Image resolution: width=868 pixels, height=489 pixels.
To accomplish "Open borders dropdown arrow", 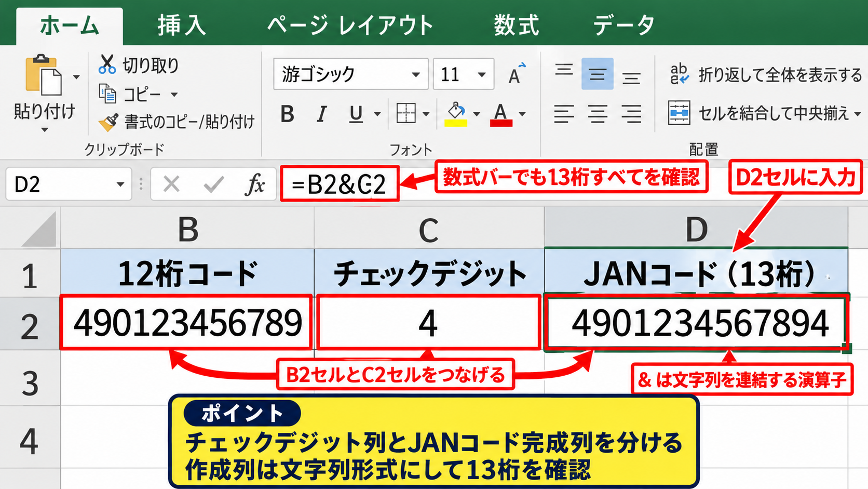I will [x=426, y=114].
